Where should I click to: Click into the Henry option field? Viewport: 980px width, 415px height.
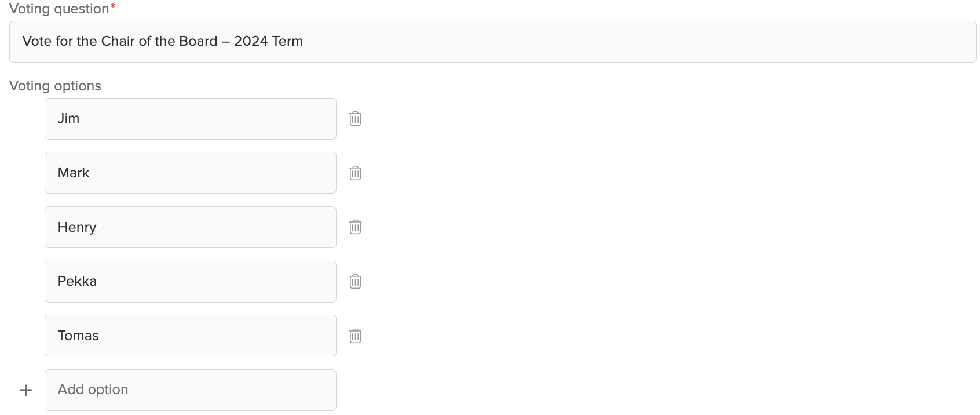[190, 227]
